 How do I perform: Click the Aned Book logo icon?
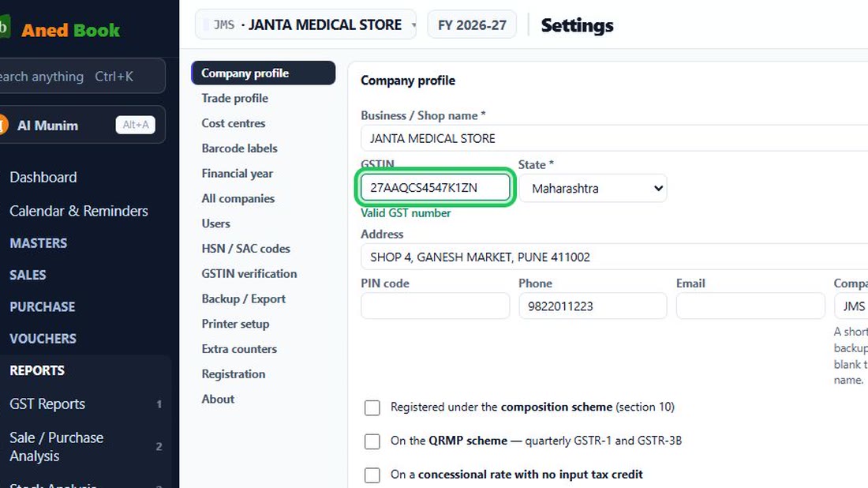click(x=5, y=27)
